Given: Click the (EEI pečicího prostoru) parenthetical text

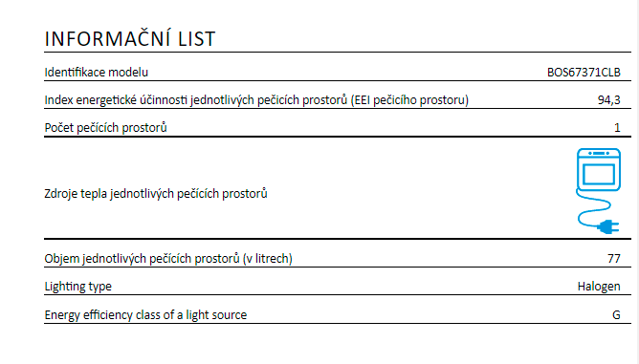Looking at the screenshot, I should [409, 100].
